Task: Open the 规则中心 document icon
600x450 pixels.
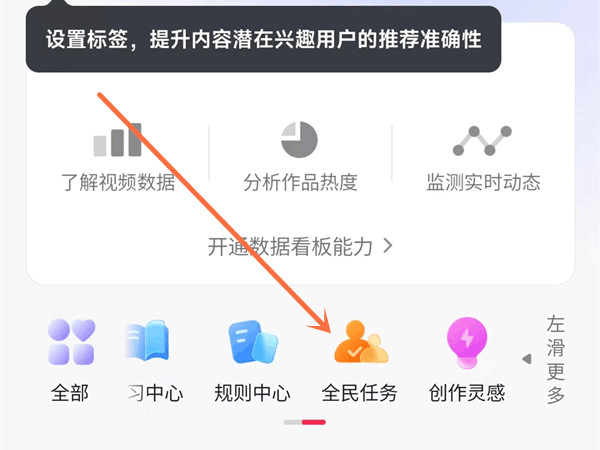Action: [x=253, y=342]
